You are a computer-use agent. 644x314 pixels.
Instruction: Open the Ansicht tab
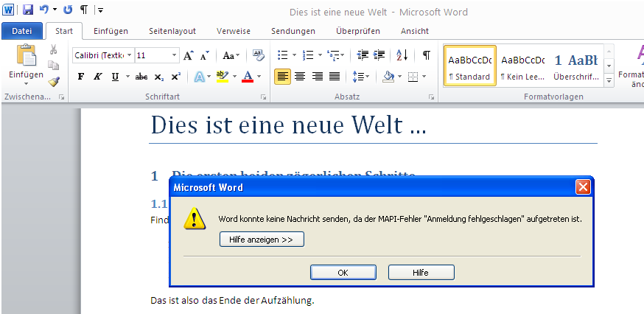pos(414,31)
